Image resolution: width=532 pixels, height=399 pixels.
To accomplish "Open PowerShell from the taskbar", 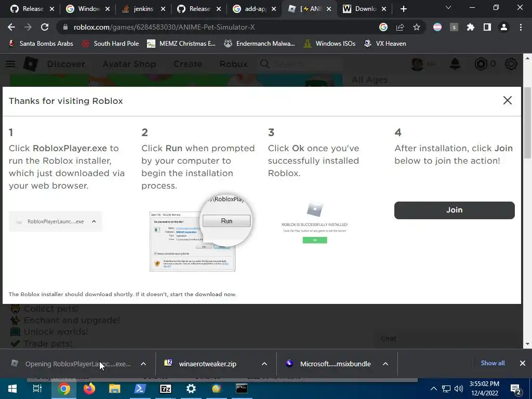I will coord(140,389).
